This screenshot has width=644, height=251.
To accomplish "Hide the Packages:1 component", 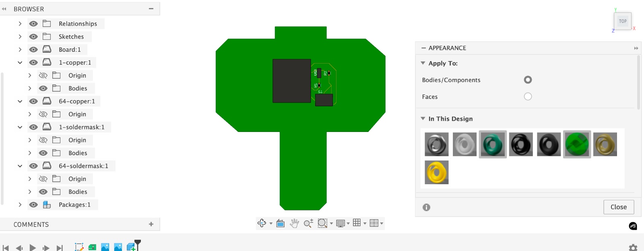I will point(33,205).
